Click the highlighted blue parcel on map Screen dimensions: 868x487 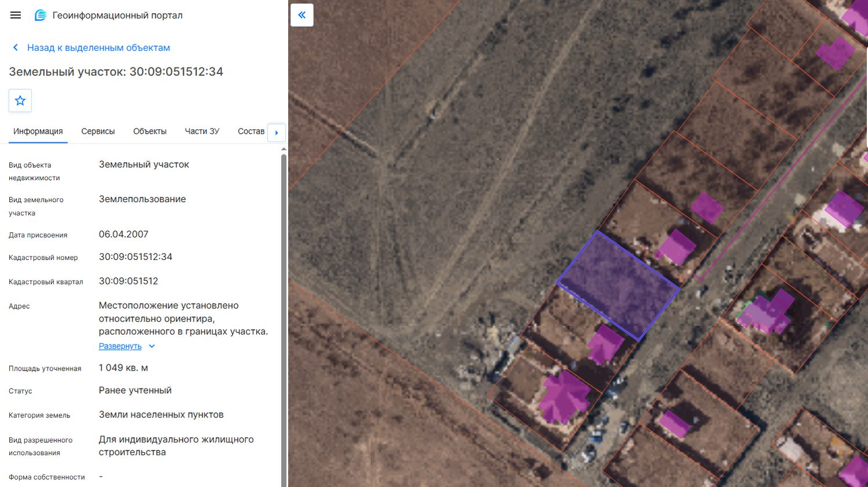pyautogui.click(x=618, y=285)
